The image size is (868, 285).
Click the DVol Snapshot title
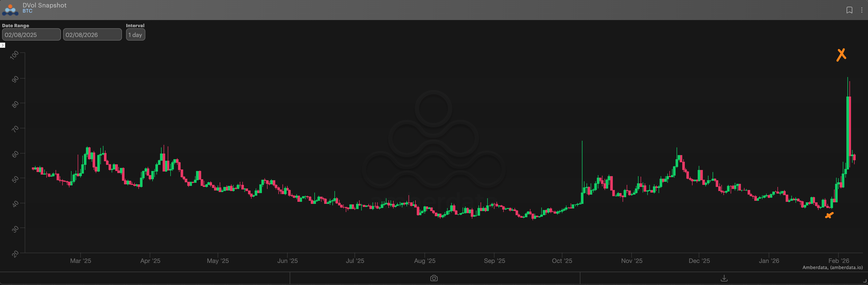[x=45, y=5]
